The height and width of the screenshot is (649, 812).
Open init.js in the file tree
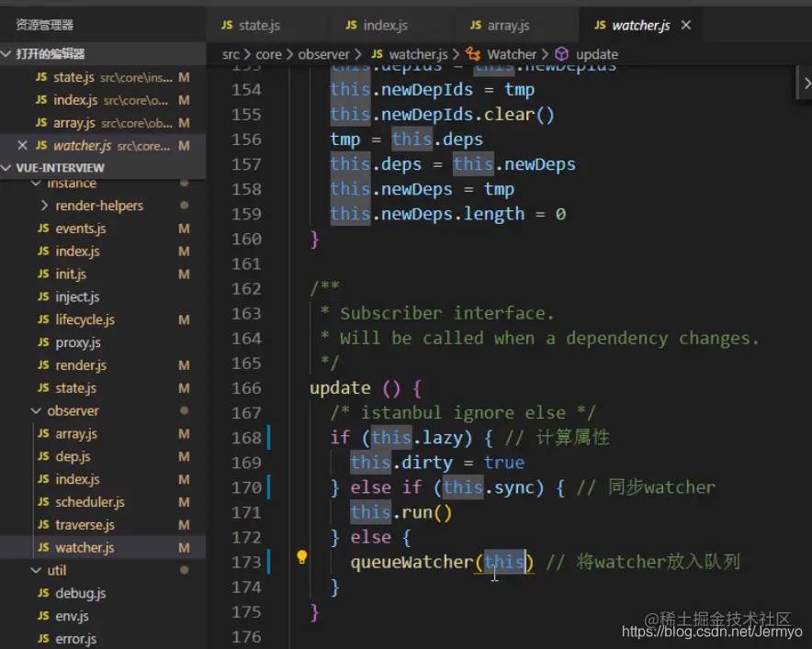click(103, 274)
